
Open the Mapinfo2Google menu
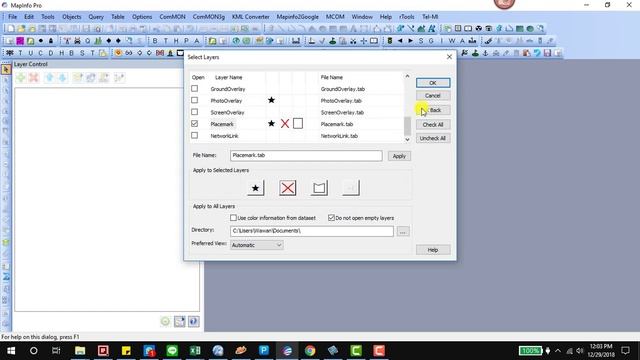click(x=298, y=17)
